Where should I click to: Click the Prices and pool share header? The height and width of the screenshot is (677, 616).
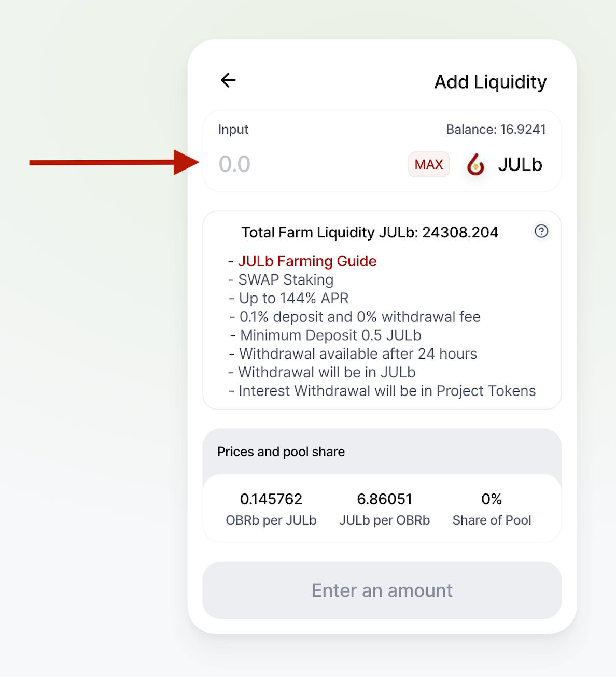click(x=281, y=452)
